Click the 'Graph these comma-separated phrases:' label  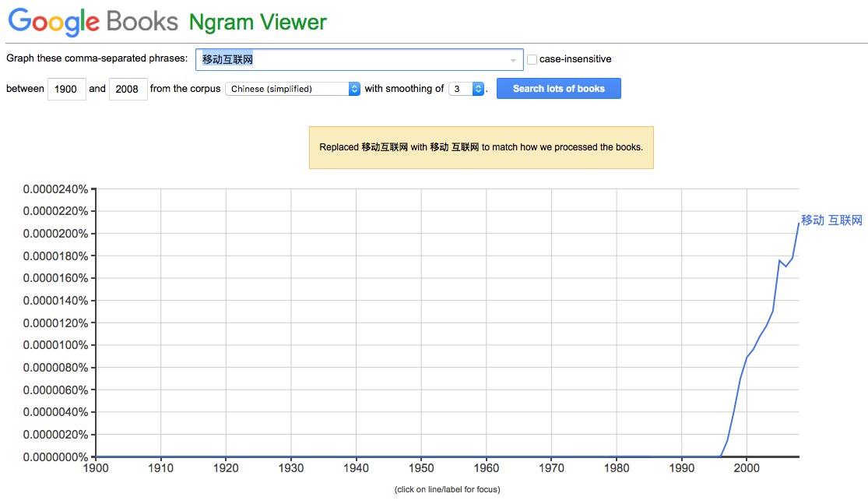(97, 58)
